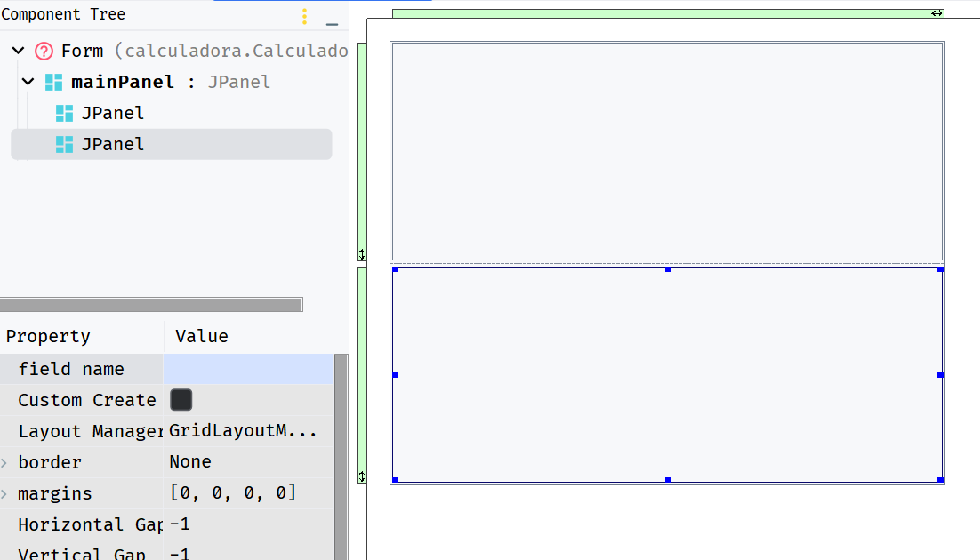The width and height of the screenshot is (980, 560).
Task: Click the Form question mark icon
Action: (44, 51)
